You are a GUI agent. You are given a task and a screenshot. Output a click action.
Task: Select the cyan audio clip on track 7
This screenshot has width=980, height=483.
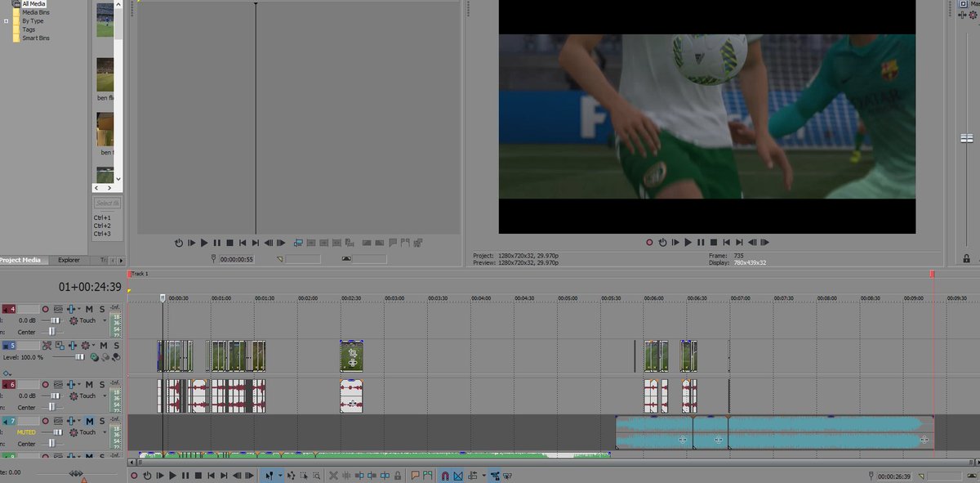(x=774, y=432)
